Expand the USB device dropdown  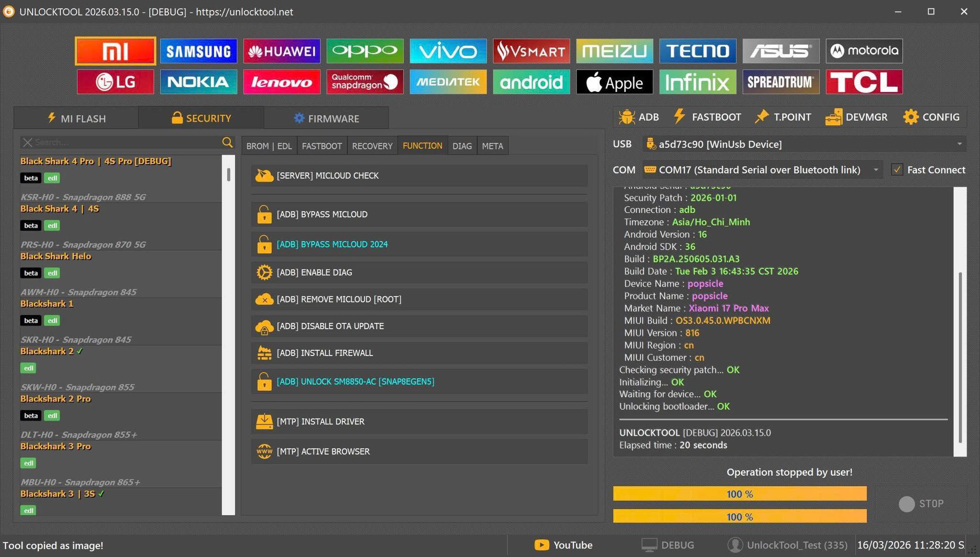click(x=959, y=144)
